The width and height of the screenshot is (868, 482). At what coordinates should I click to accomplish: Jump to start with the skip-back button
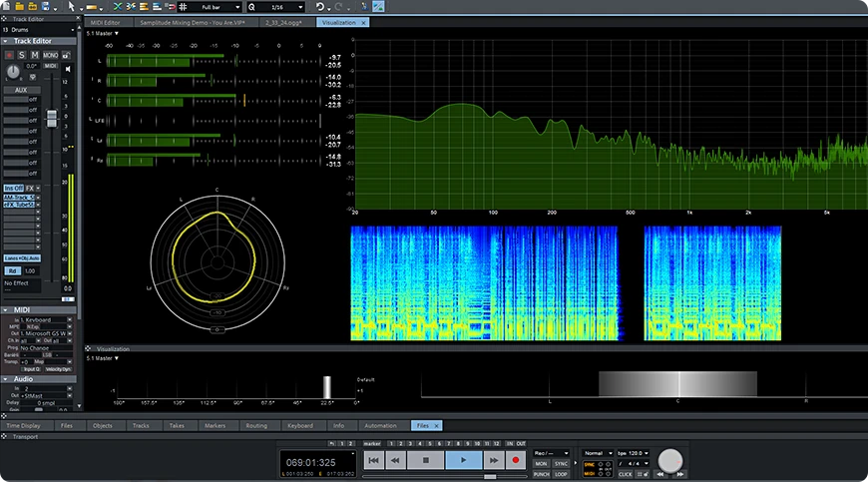(372, 460)
